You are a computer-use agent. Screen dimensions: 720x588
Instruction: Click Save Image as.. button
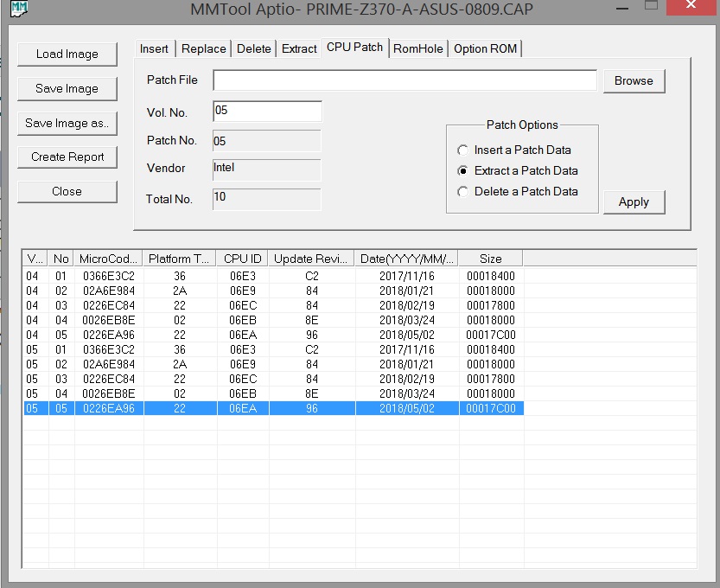[67, 123]
